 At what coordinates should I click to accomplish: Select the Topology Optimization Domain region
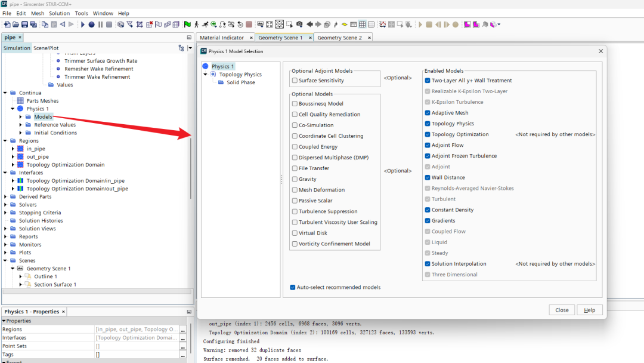tap(66, 165)
